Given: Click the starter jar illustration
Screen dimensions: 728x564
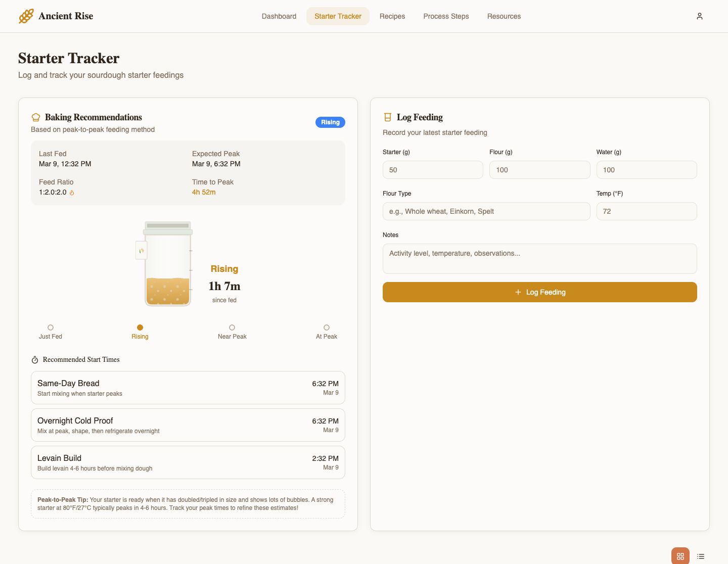Looking at the screenshot, I should point(167,264).
